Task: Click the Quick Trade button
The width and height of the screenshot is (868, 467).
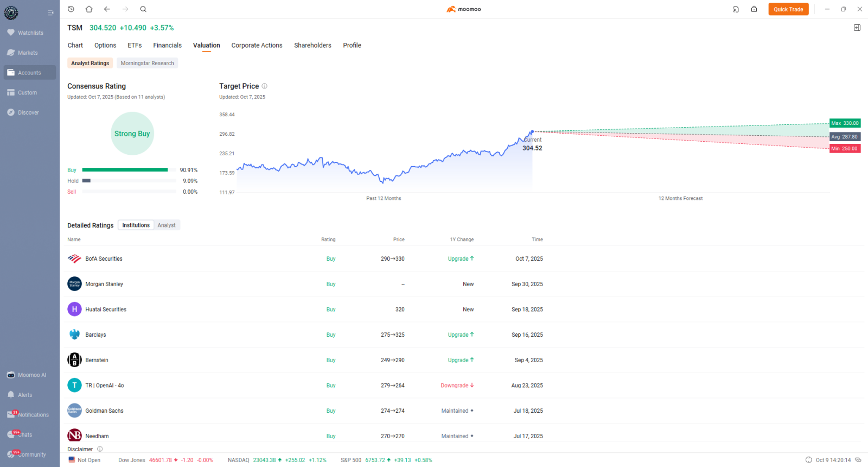Action: (788, 9)
